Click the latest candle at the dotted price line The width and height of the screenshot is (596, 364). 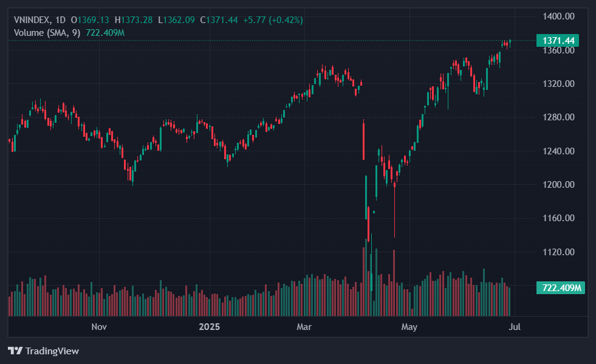coord(510,43)
